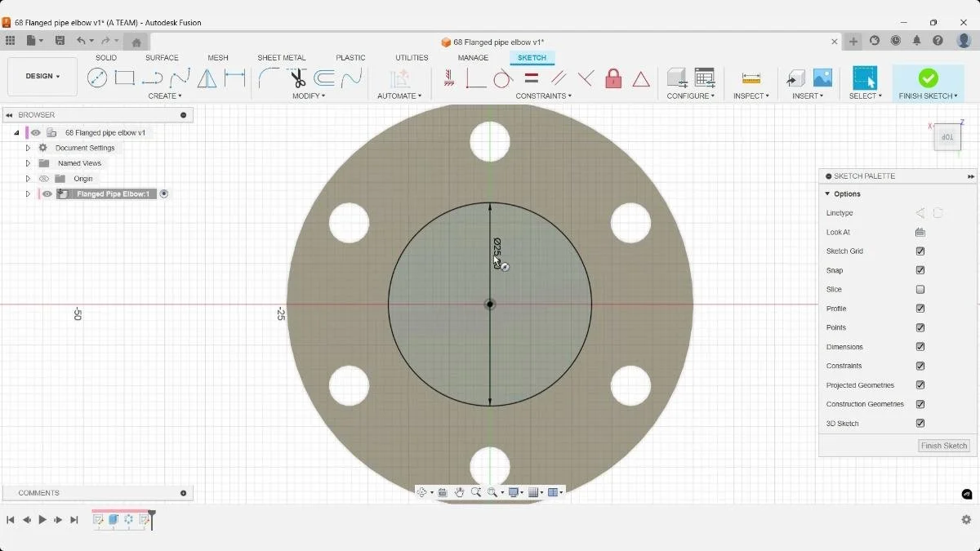Switch to the SOLID tab

(x=106, y=58)
